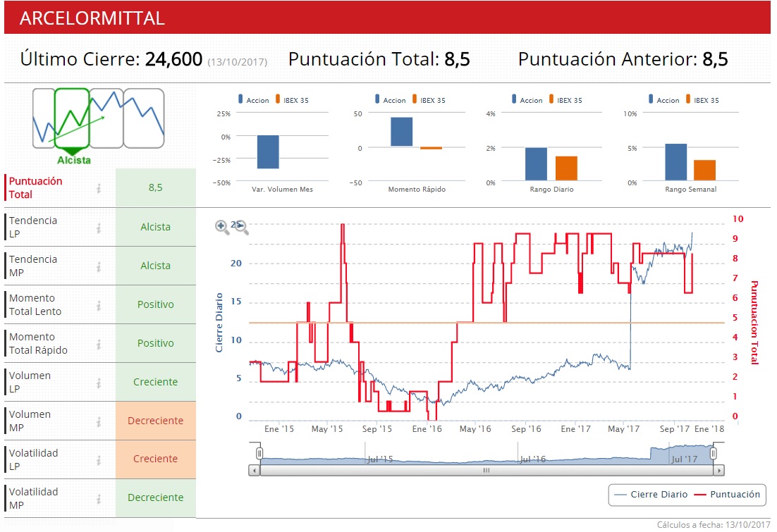The width and height of the screenshot is (777, 532).
Task: Click the zoom in magnifier icon
Action: pyautogui.click(x=222, y=226)
